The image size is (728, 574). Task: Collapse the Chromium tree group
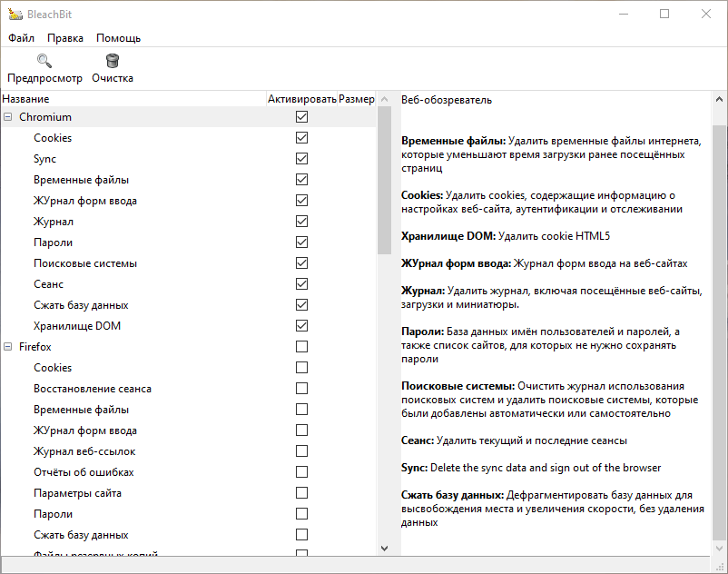pyautogui.click(x=8, y=117)
